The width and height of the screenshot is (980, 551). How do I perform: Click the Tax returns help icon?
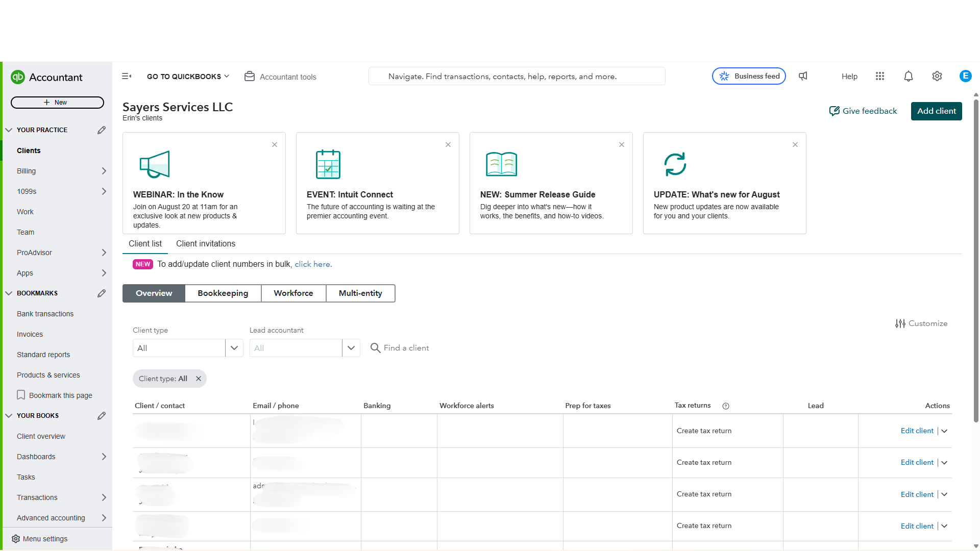pos(726,406)
